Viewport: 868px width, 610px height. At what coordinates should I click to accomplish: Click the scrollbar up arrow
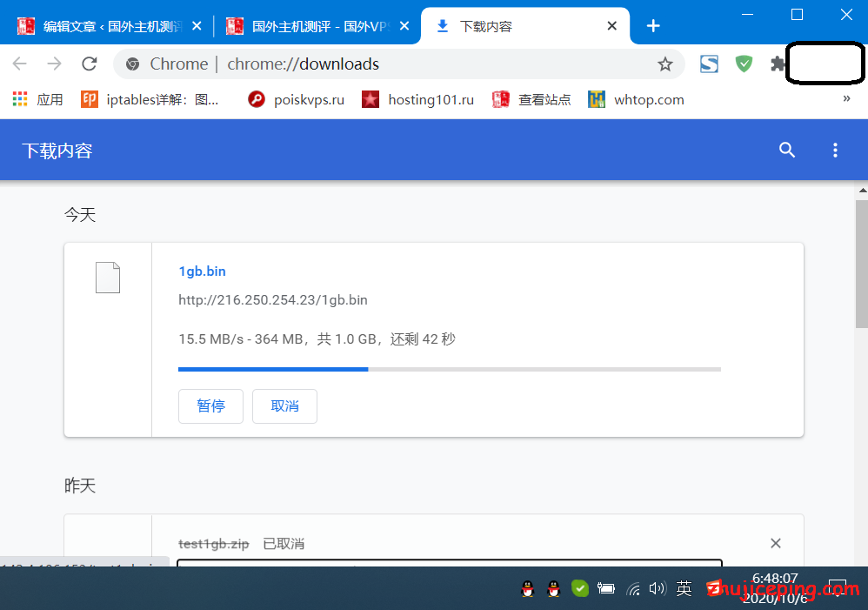(863, 191)
